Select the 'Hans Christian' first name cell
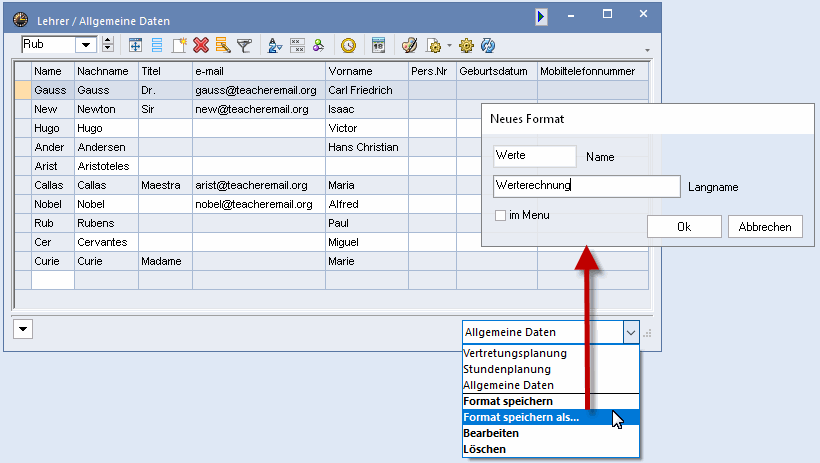820x463 pixels. 367,147
